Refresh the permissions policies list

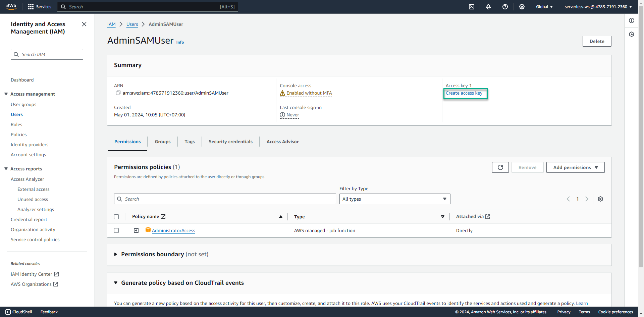click(x=500, y=167)
